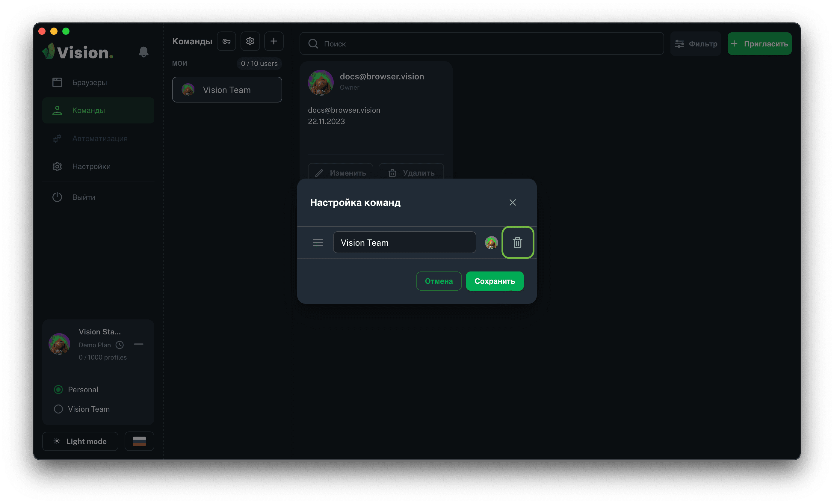This screenshot has height=504, width=834.
Task: Click the plus icon to add team
Action: [274, 41]
